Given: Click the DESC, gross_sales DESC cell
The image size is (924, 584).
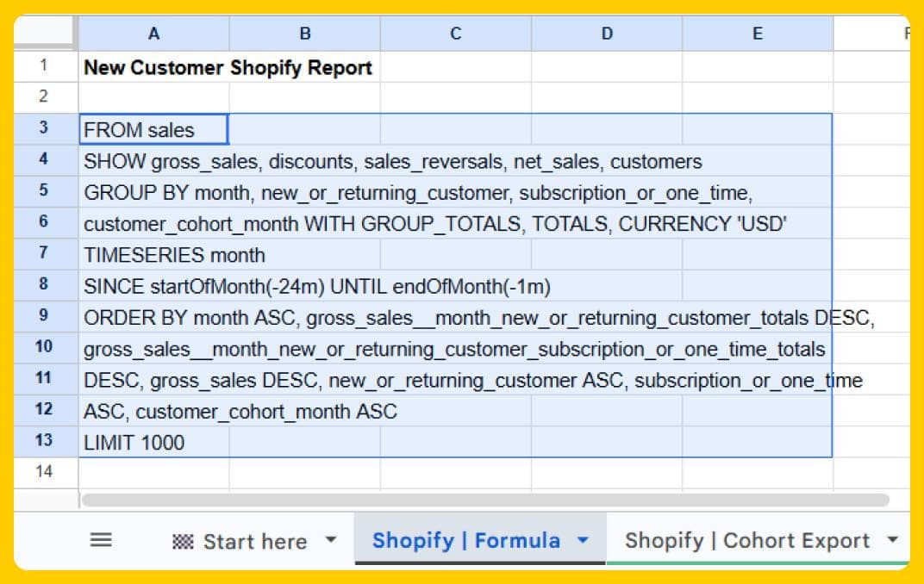Looking at the screenshot, I should [153, 379].
